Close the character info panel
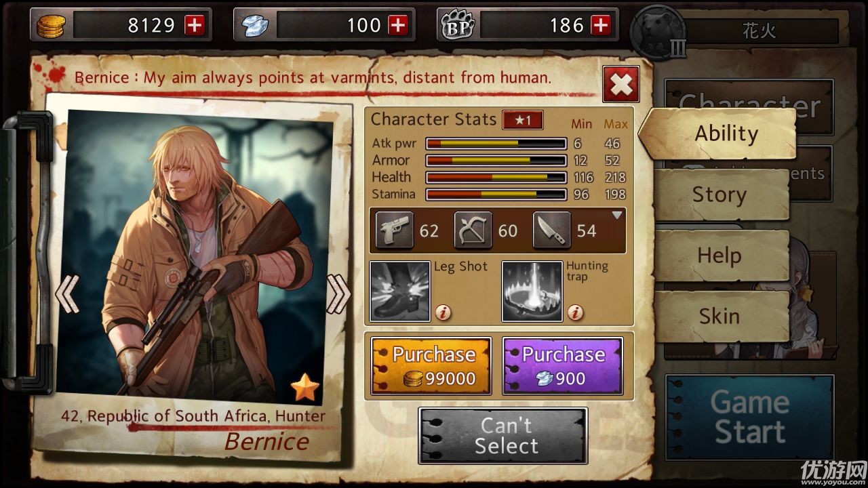This screenshot has width=868, height=488. [620, 84]
